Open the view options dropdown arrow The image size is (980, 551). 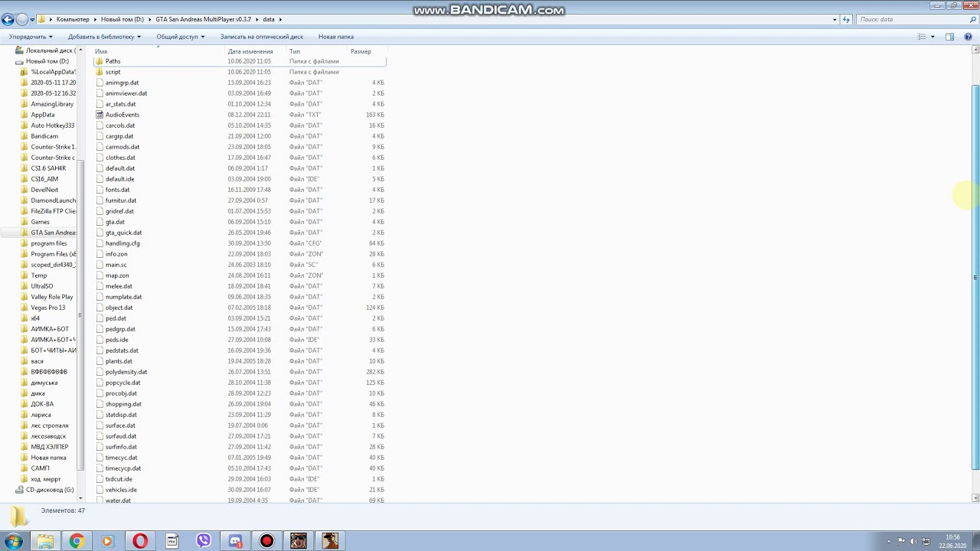pos(933,37)
